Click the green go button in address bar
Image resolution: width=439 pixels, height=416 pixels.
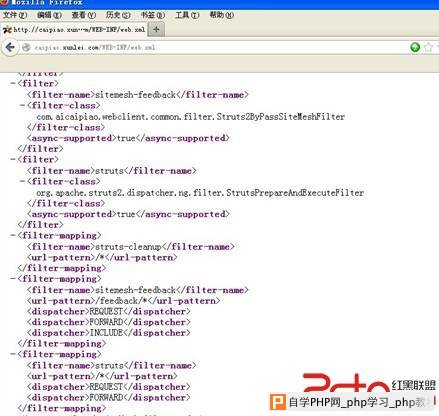[415, 47]
